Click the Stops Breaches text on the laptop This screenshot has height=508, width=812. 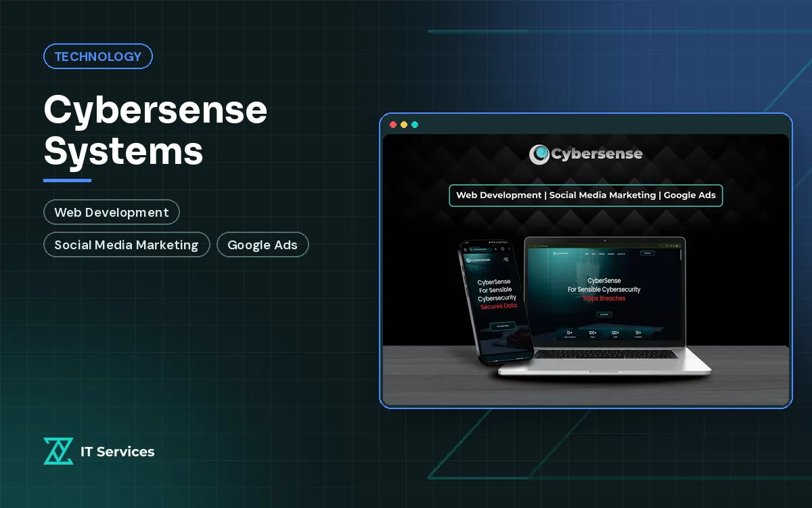[604, 298]
